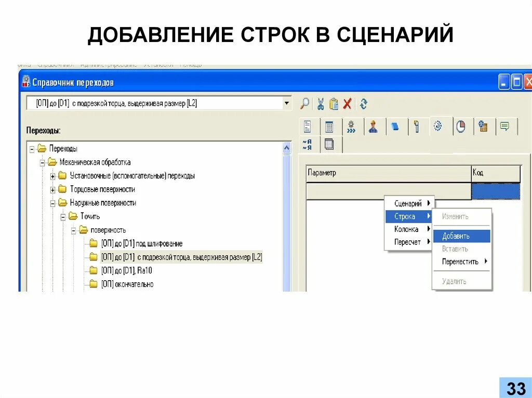
Task: Collapse the root Переходы node
Action: pyautogui.click(x=32, y=149)
